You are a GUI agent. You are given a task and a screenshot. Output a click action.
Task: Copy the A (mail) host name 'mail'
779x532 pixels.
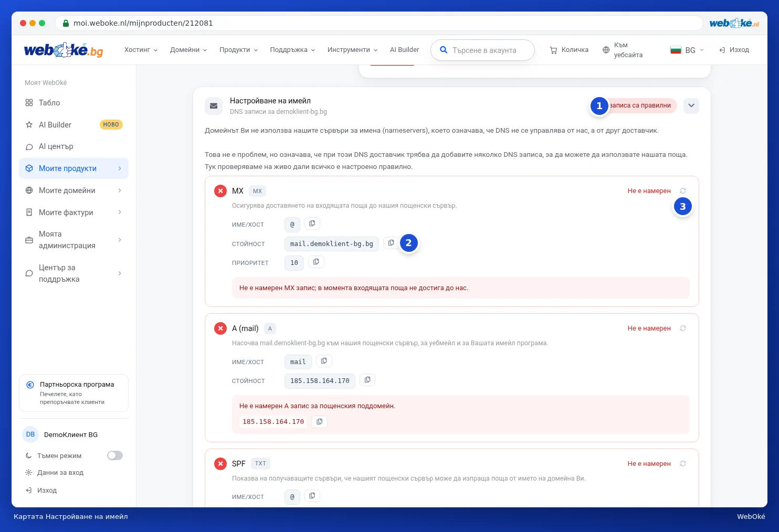tap(324, 361)
